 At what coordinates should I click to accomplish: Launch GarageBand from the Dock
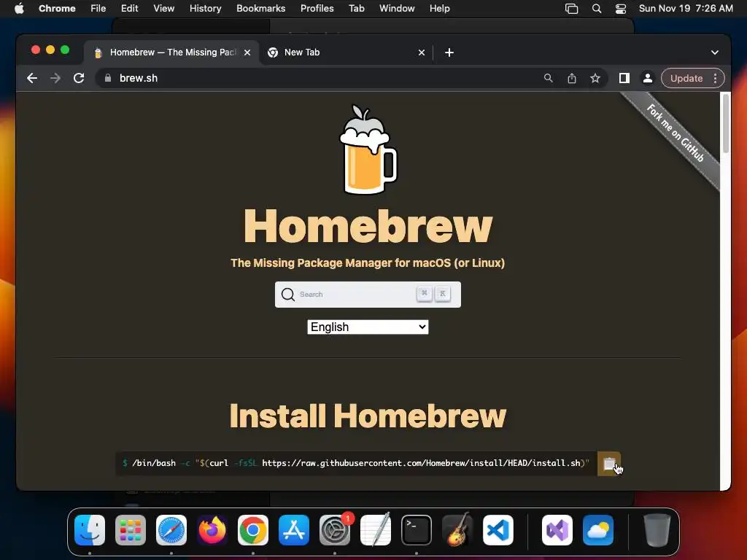click(x=457, y=529)
